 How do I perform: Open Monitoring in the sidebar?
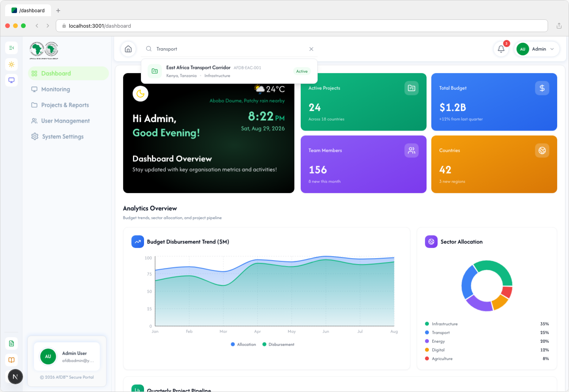coord(68,89)
